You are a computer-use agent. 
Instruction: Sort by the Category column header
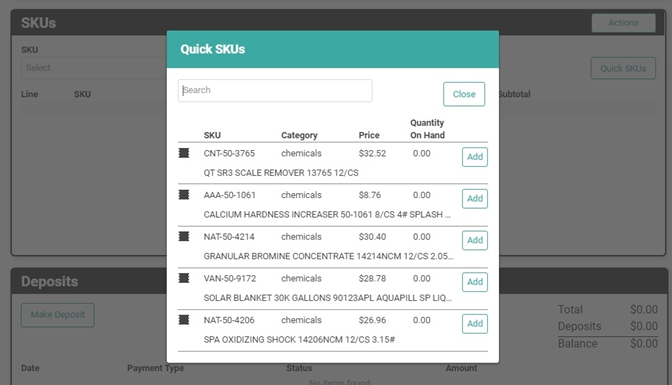pyautogui.click(x=299, y=135)
